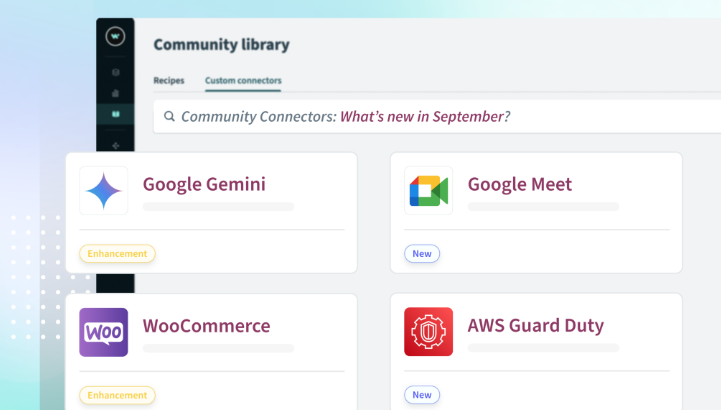The width and height of the screenshot is (721, 410).
Task: Click the New badge on Google Meet card
Action: coord(422,254)
